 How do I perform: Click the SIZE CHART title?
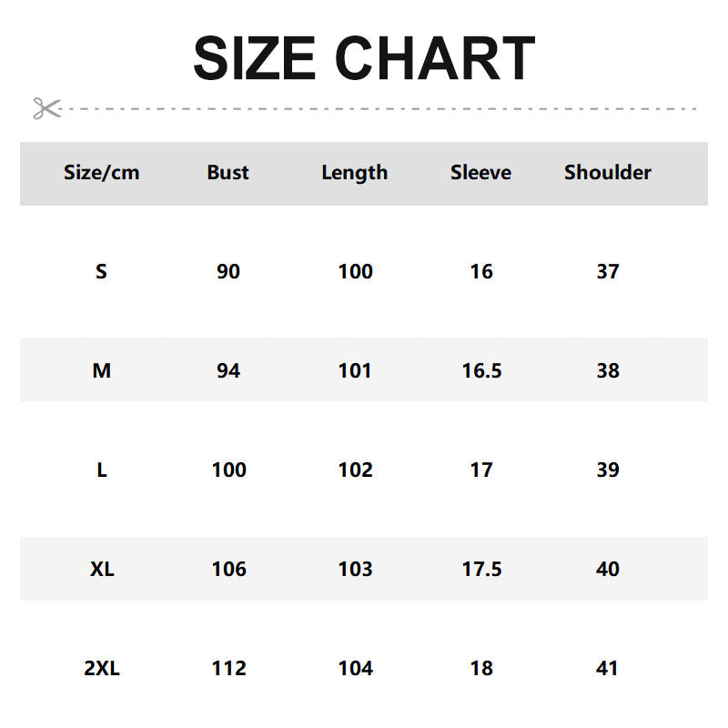(364, 58)
